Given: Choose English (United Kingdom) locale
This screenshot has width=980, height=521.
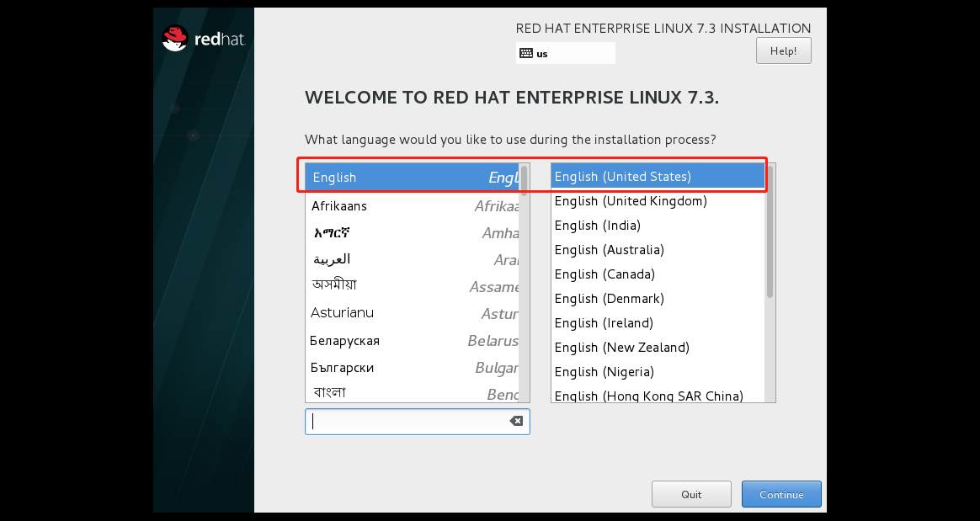Looking at the screenshot, I should 658,200.
